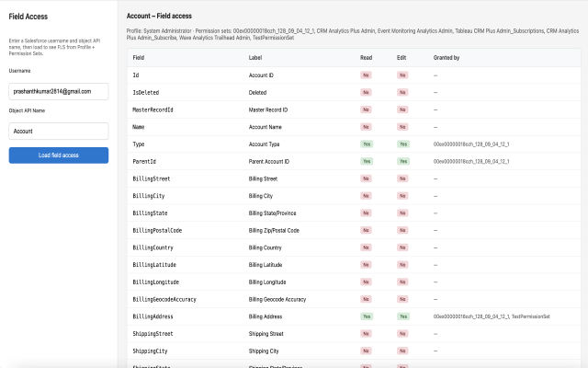Select the Name field cell
This screenshot has width=588, height=368.
click(139, 127)
